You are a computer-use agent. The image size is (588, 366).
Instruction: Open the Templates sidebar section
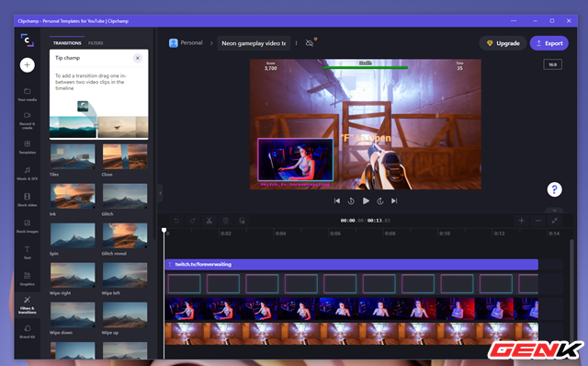click(27, 147)
